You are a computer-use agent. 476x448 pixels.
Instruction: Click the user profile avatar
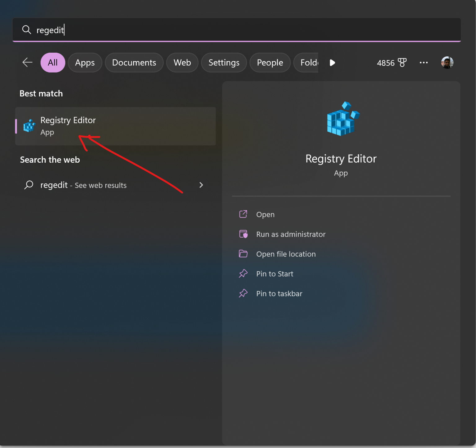(x=447, y=63)
